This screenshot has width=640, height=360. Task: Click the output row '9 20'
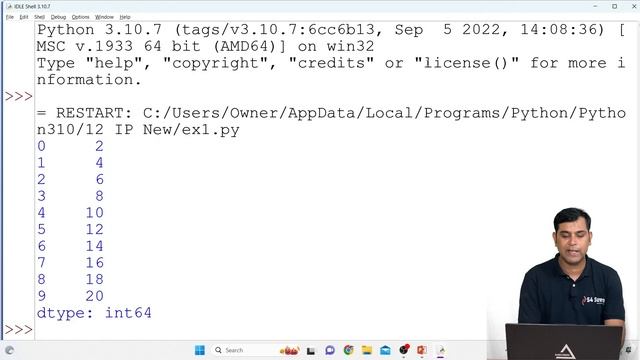[x=71, y=296]
